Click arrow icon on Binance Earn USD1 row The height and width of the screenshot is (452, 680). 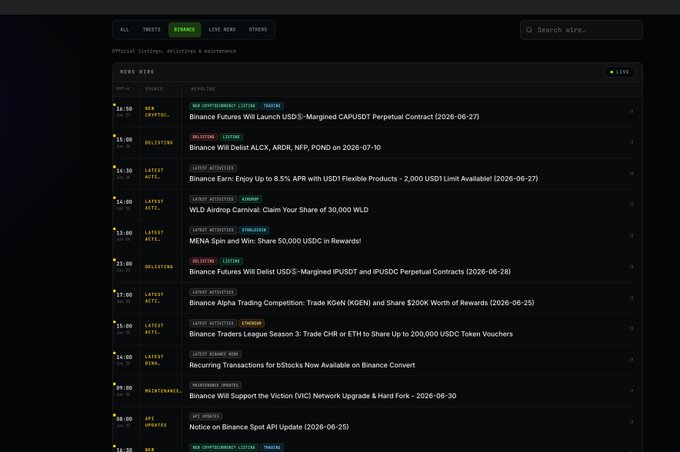click(x=631, y=174)
